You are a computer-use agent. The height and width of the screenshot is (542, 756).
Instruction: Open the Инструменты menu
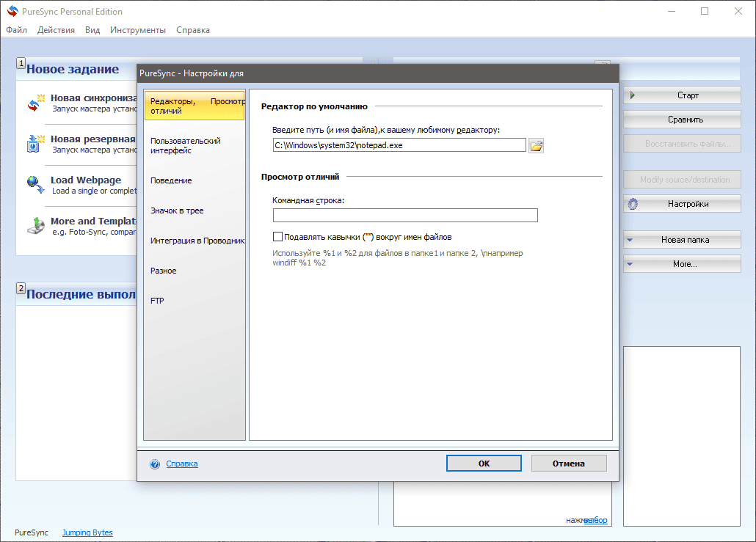(x=138, y=30)
